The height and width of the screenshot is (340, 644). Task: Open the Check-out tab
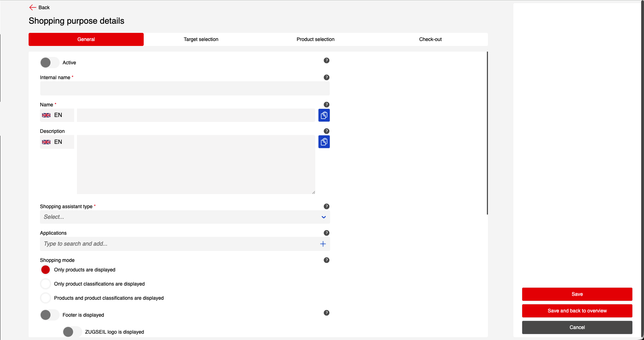click(430, 39)
